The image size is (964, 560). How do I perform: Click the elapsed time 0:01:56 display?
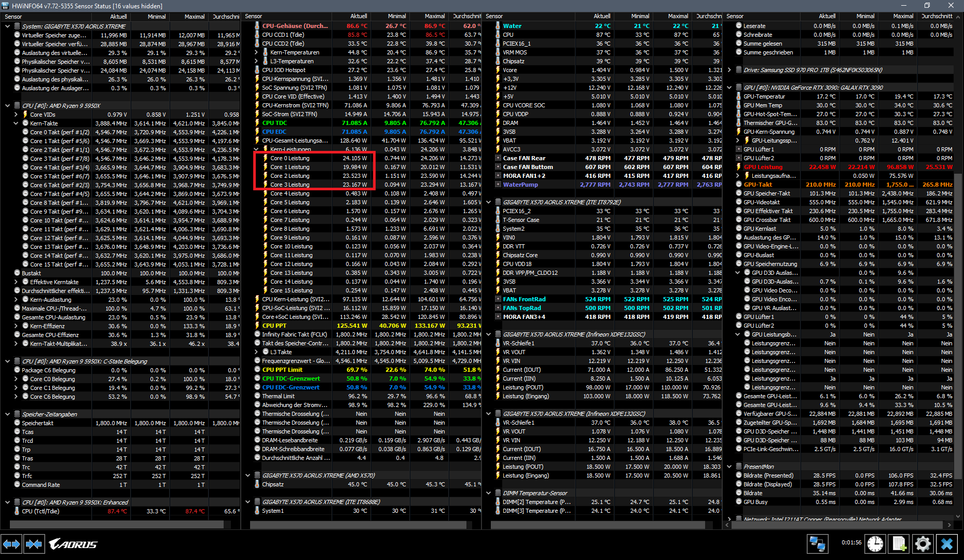(851, 542)
